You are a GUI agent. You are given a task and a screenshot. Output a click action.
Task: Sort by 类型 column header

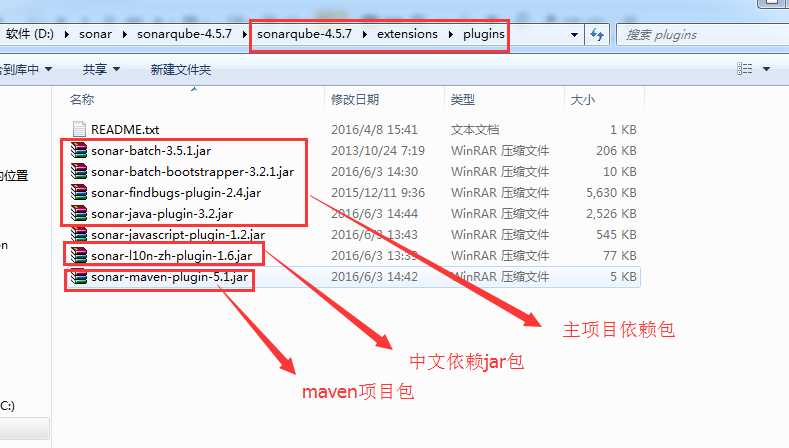point(462,99)
